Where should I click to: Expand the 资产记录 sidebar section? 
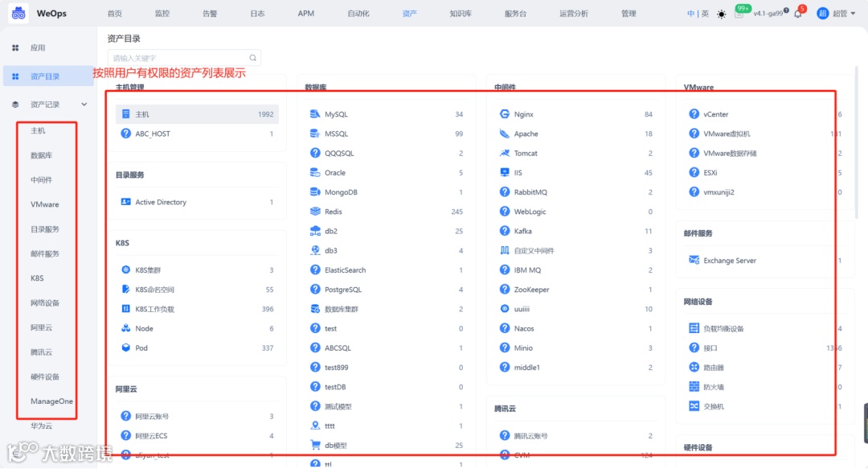tap(84, 105)
